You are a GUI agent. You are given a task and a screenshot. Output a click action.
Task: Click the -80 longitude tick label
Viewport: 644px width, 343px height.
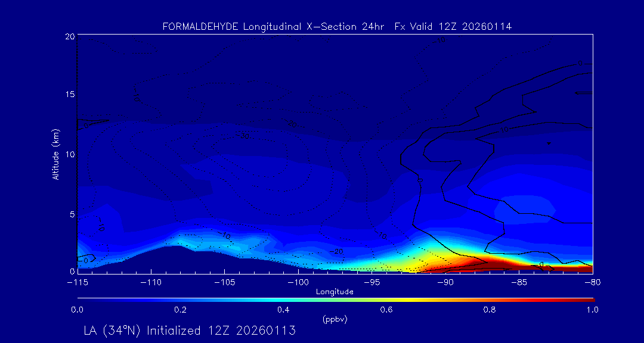coord(593,283)
